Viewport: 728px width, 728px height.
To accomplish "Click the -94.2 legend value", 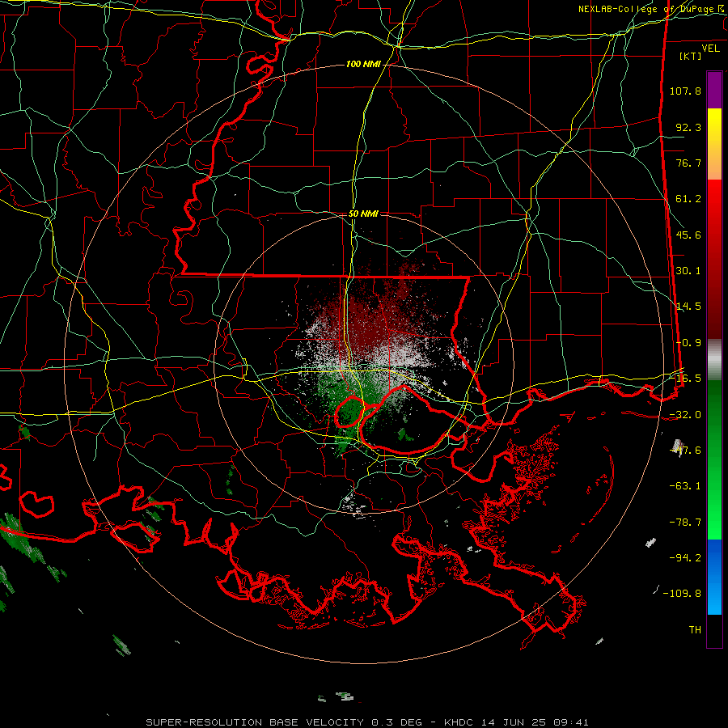I will (685, 557).
